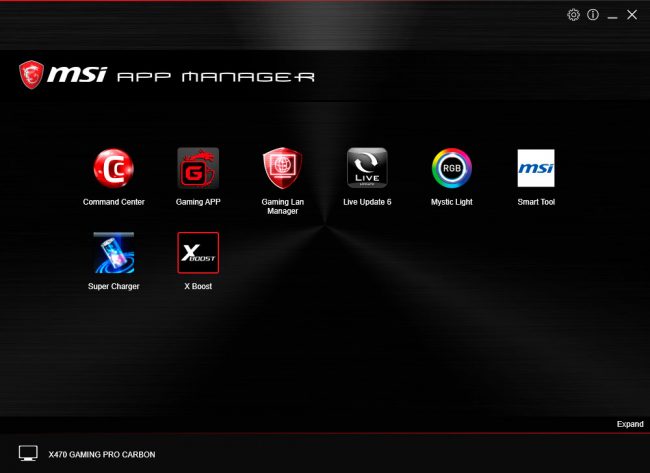
Task: Click the APP MANAGER title text
Action: click(216, 77)
